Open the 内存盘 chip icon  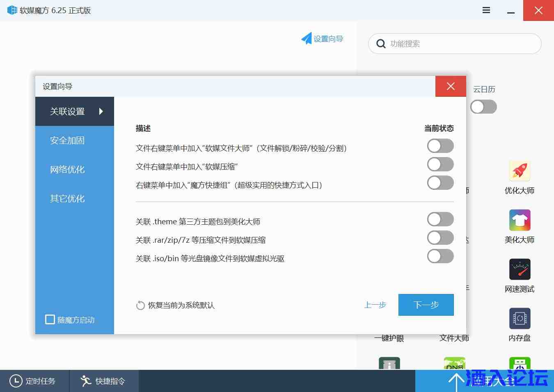click(x=520, y=319)
